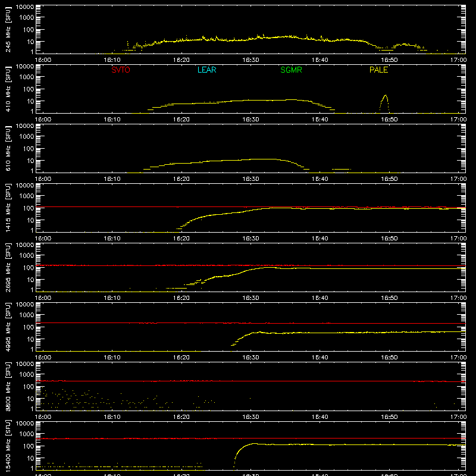The height and width of the screenshot is (476, 476).
Task: Click the green SGMR station label
Action: (291, 70)
